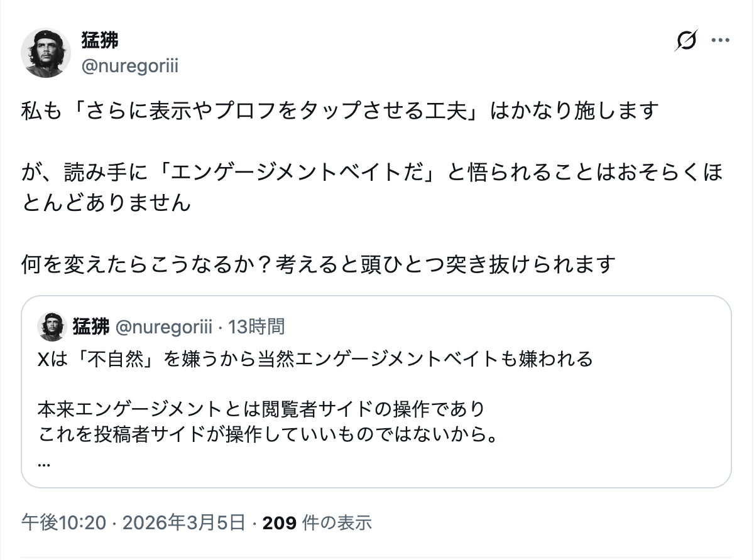Open the 猛狒 display name above the main post
Image resolution: width=754 pixels, height=560 pixels.
coord(100,40)
